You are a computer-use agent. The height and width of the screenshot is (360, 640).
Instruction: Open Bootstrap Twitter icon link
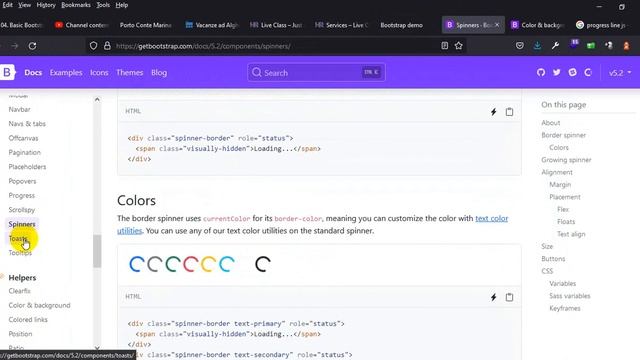(x=557, y=73)
